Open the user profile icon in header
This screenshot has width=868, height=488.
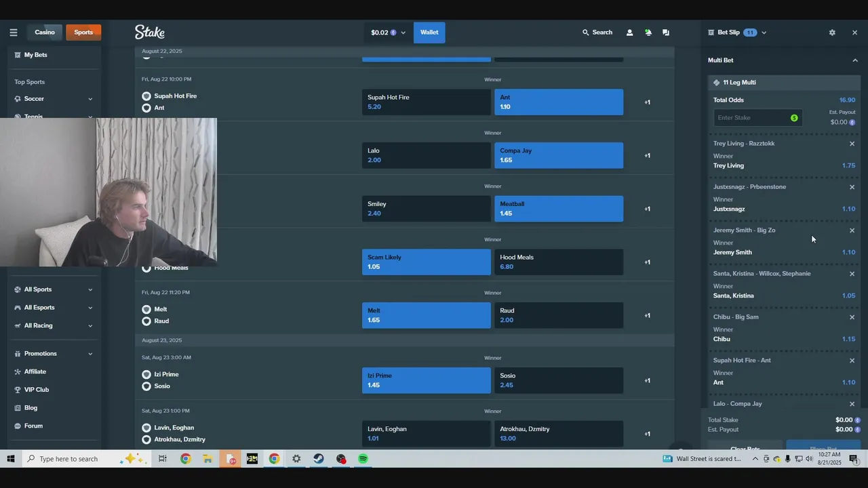629,33
